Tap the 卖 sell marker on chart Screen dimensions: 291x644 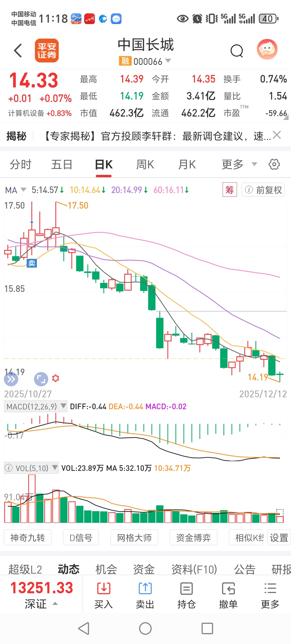[32, 263]
